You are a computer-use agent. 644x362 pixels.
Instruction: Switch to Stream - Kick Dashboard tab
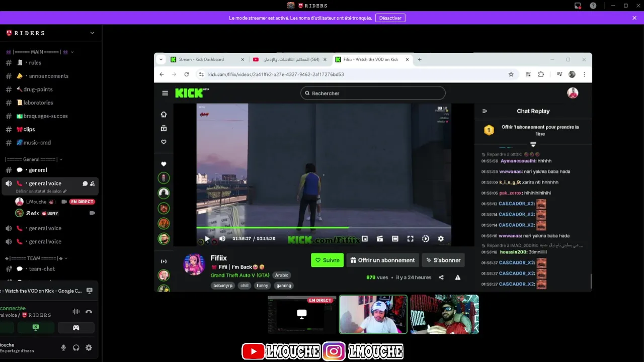(x=208, y=59)
